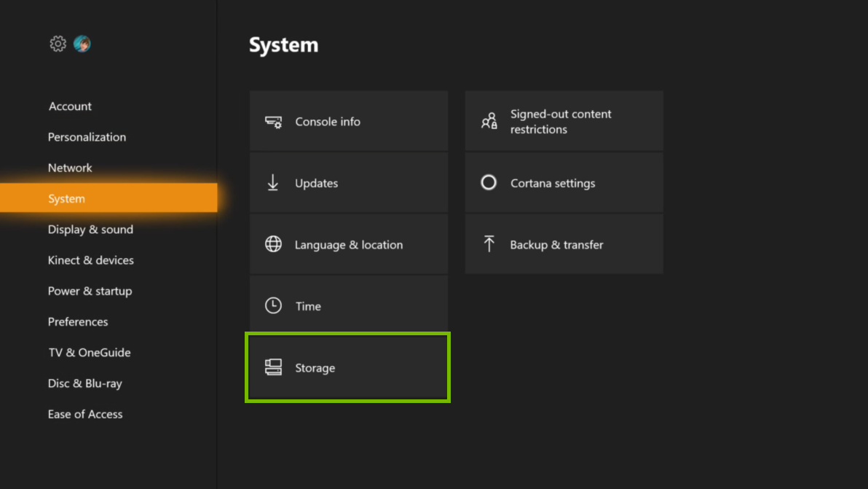868x489 pixels.
Task: Open Power & startup options
Action: pyautogui.click(x=90, y=291)
